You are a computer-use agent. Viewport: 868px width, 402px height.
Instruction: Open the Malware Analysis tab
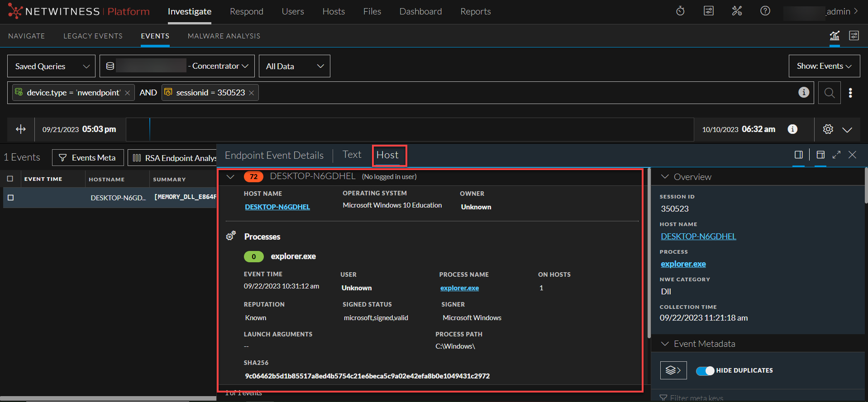(x=224, y=36)
